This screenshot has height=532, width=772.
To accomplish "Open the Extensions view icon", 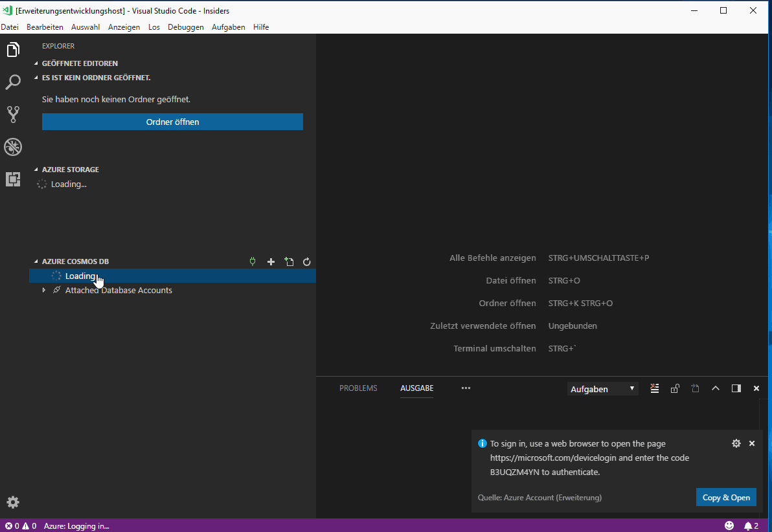I will pos(14,179).
